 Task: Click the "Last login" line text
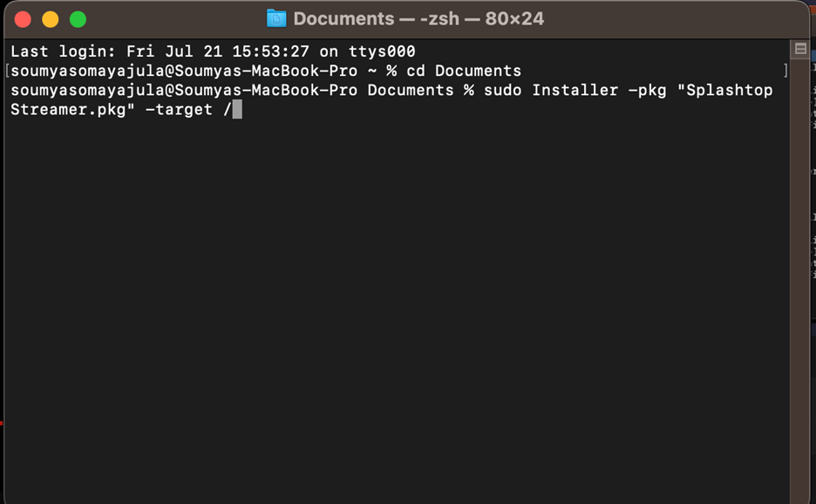[213, 51]
